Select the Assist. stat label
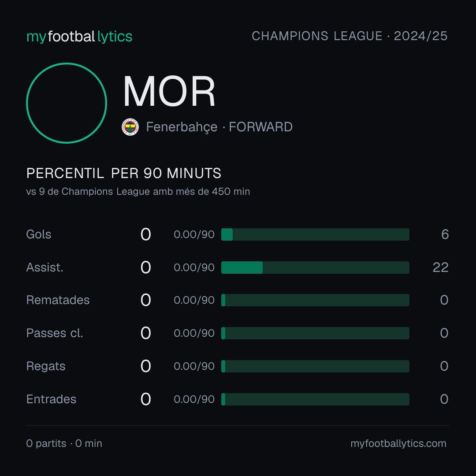 point(45,268)
